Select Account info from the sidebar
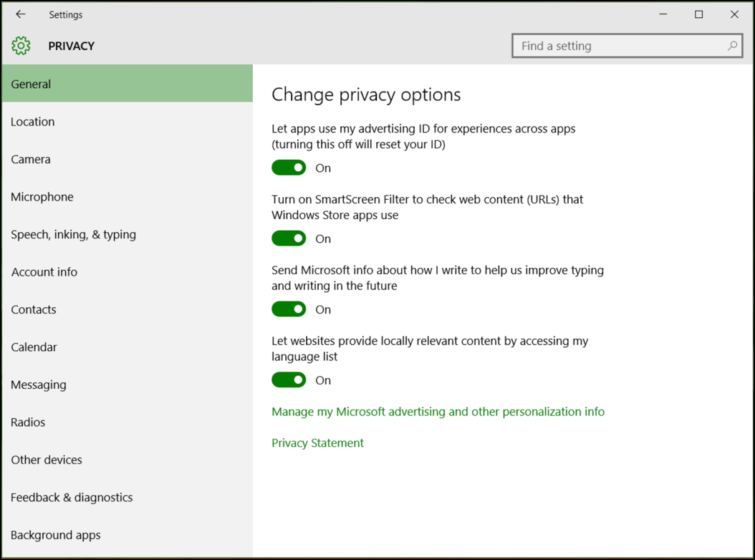 (x=44, y=271)
